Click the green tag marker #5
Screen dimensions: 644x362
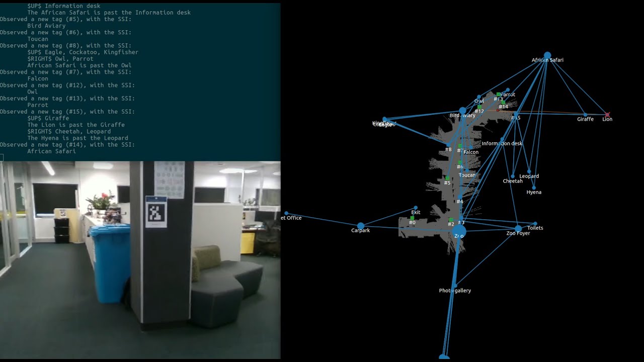(x=447, y=178)
